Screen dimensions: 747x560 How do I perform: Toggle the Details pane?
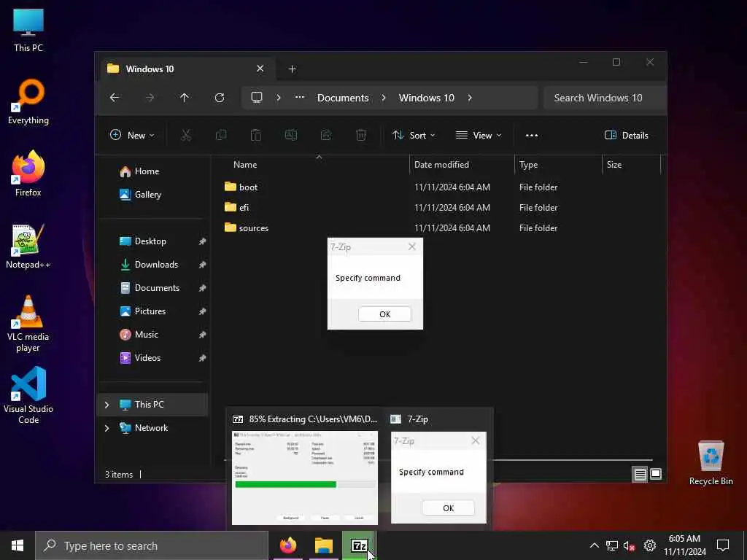[626, 135]
